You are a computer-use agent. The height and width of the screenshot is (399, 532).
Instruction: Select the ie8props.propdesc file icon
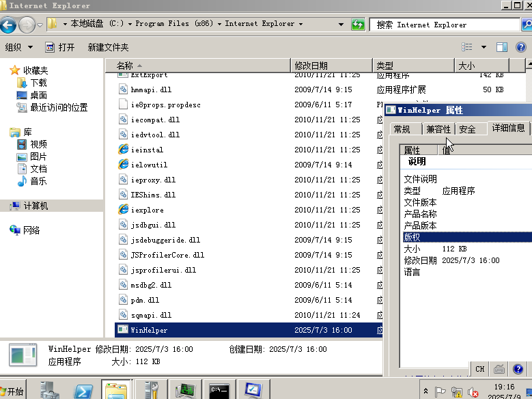click(123, 105)
